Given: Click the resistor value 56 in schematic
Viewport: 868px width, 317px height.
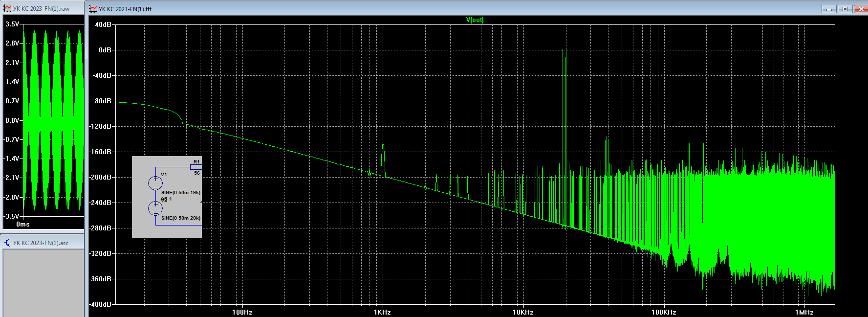Looking at the screenshot, I should tap(197, 173).
